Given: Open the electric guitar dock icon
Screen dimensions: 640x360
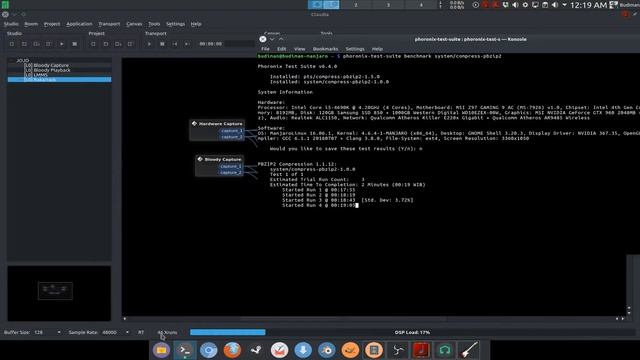Looking at the screenshot, I should coord(469,350).
